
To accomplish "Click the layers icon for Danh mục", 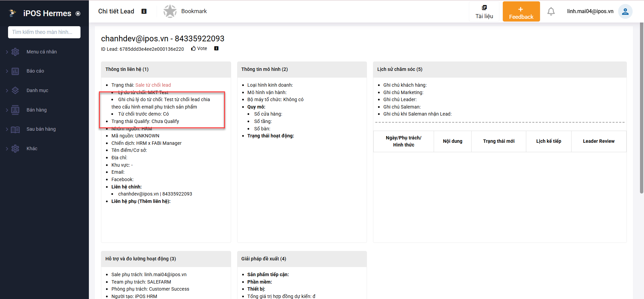I will pos(15,90).
